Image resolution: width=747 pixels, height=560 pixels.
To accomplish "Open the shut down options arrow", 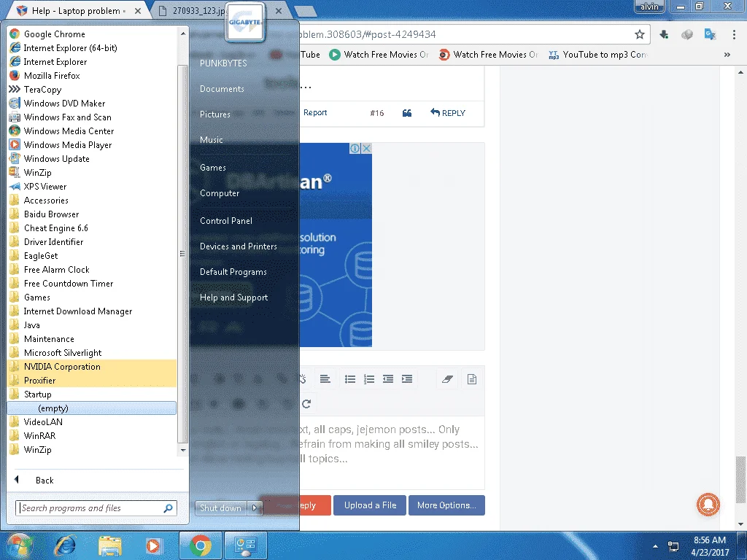I will click(x=255, y=508).
